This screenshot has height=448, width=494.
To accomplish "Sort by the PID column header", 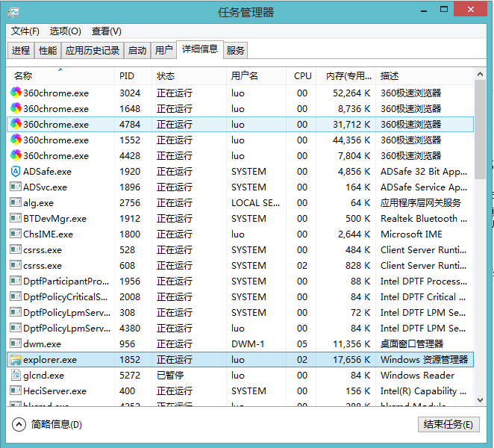I will [x=133, y=75].
